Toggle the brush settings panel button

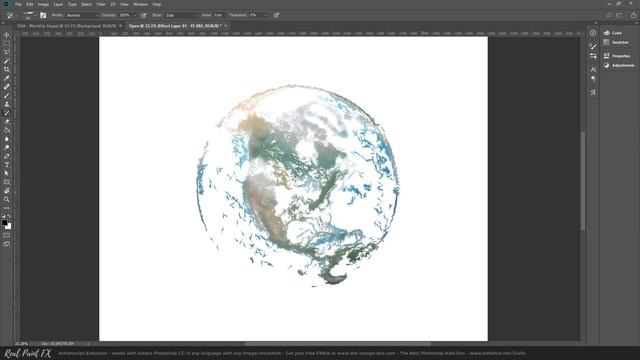(x=43, y=15)
